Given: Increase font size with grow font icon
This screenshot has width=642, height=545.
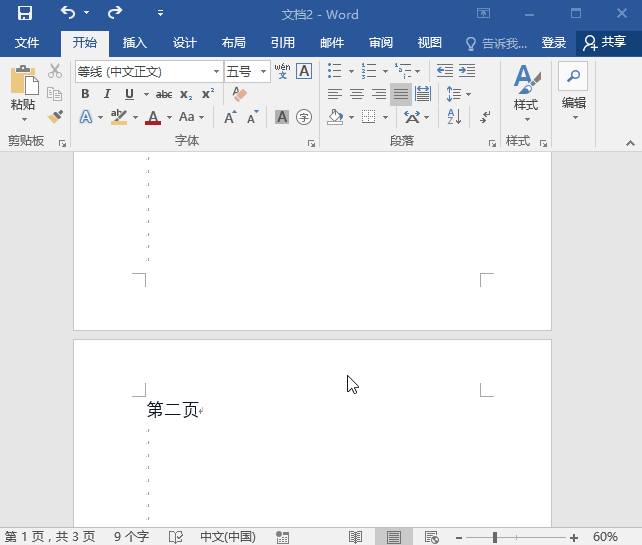Looking at the screenshot, I should [x=230, y=117].
